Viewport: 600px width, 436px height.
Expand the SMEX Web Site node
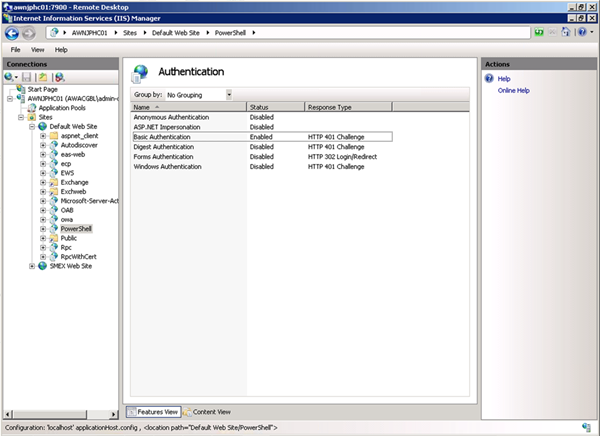[x=32, y=266]
